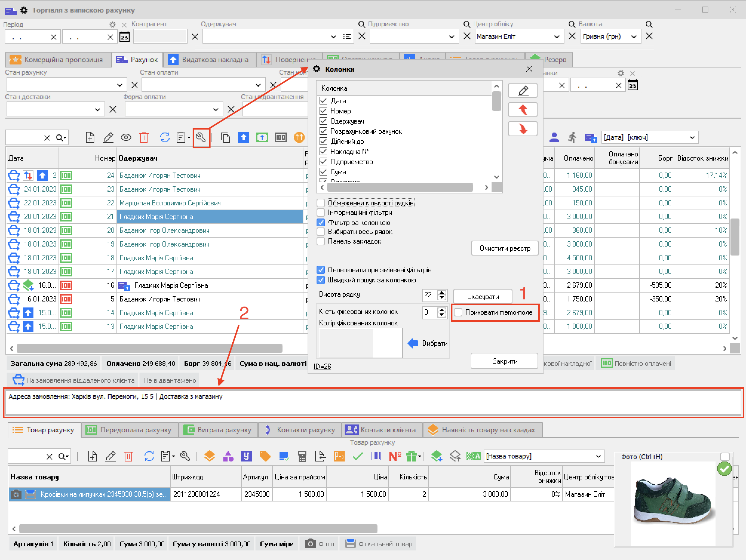Toggle the Розрахунковий рахунок column checkbox

(x=323, y=131)
